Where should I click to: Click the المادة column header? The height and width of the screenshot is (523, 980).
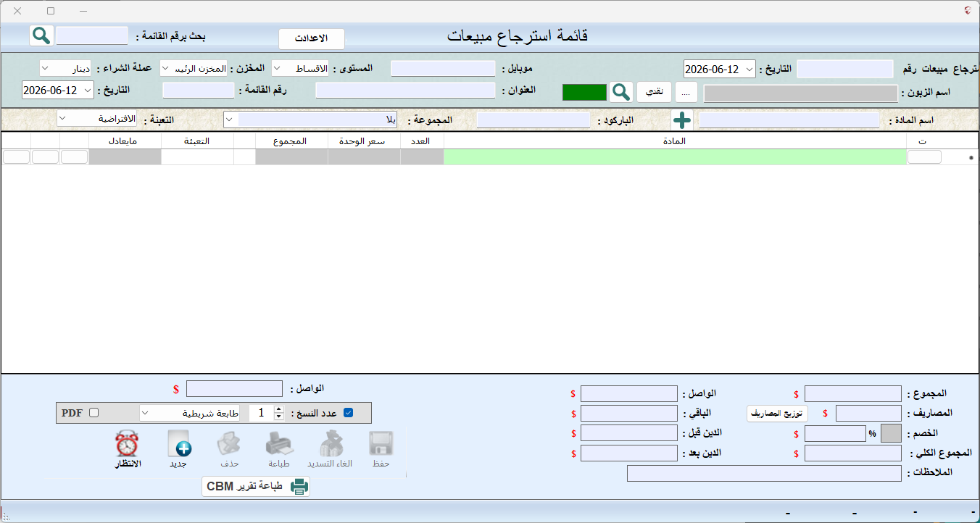pyautogui.click(x=675, y=141)
